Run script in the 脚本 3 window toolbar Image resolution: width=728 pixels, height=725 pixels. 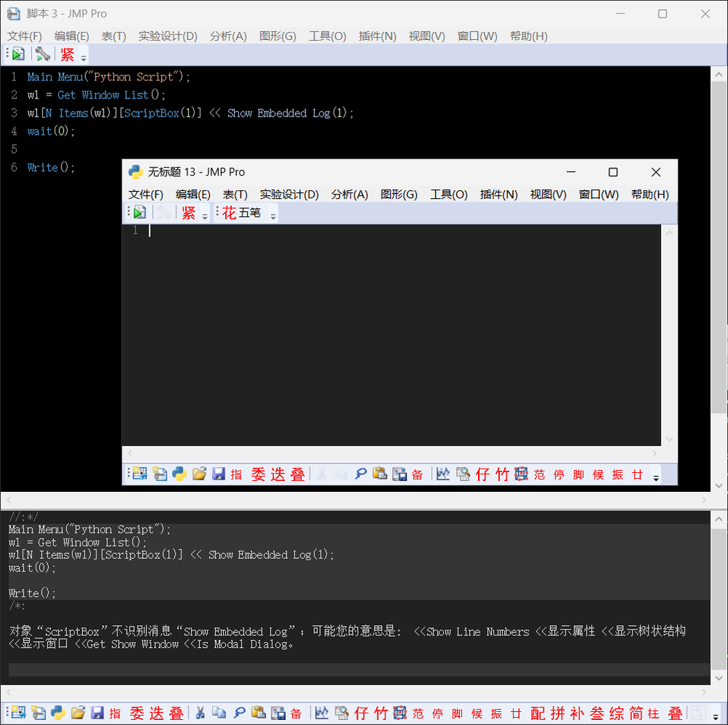(x=17, y=55)
